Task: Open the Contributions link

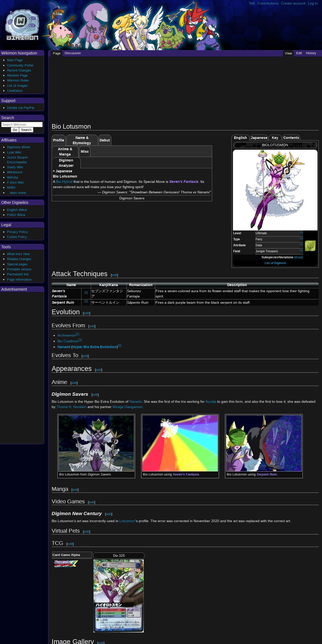Action: 268,3
